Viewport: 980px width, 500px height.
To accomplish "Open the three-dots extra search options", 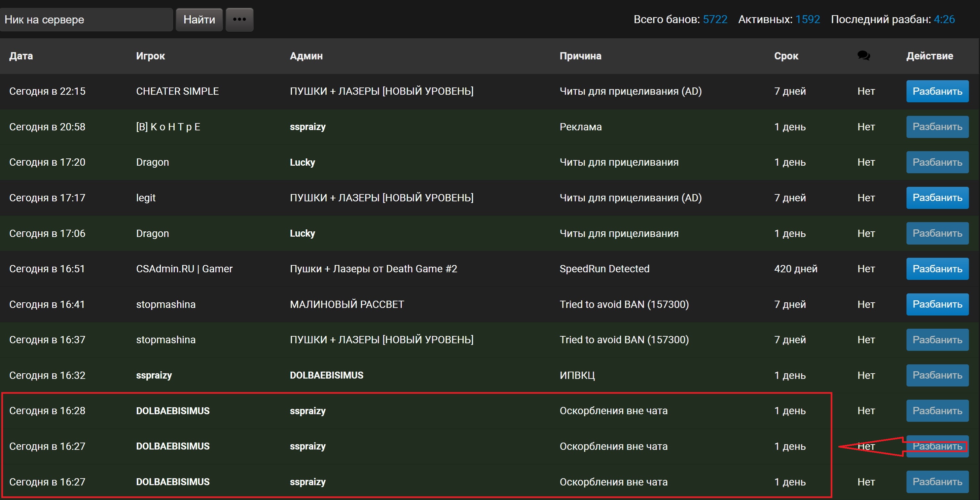I will 239,19.
